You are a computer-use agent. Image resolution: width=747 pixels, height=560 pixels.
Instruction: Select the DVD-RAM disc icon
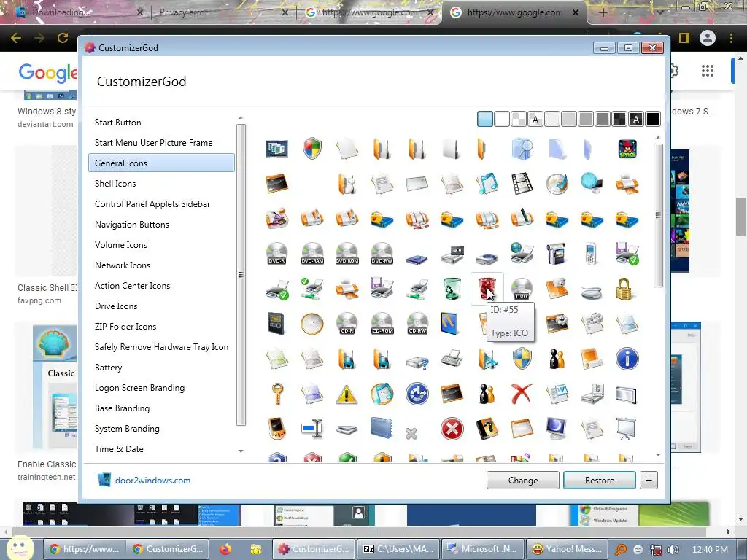[312, 253]
